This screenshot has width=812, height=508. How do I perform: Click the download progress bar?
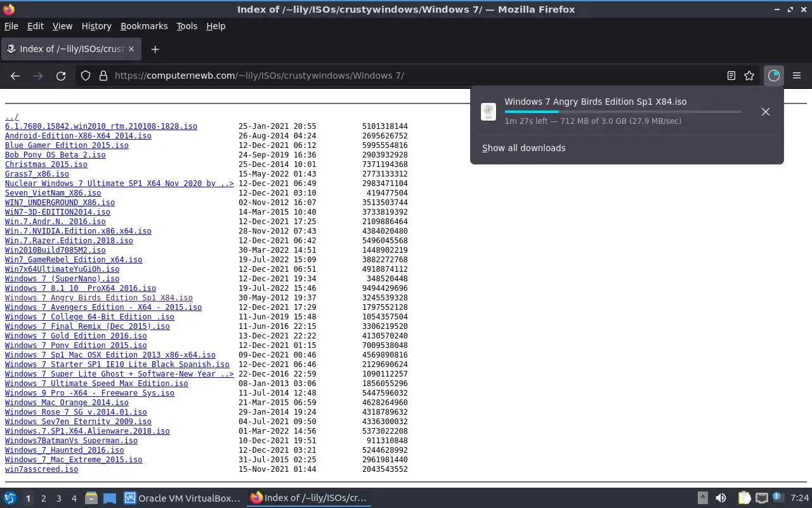coord(623,112)
